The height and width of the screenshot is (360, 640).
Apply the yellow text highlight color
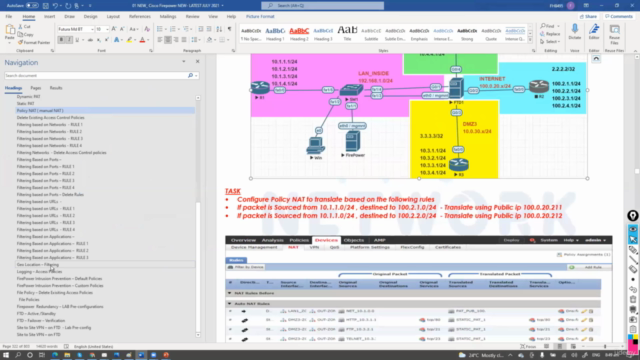[129, 40]
